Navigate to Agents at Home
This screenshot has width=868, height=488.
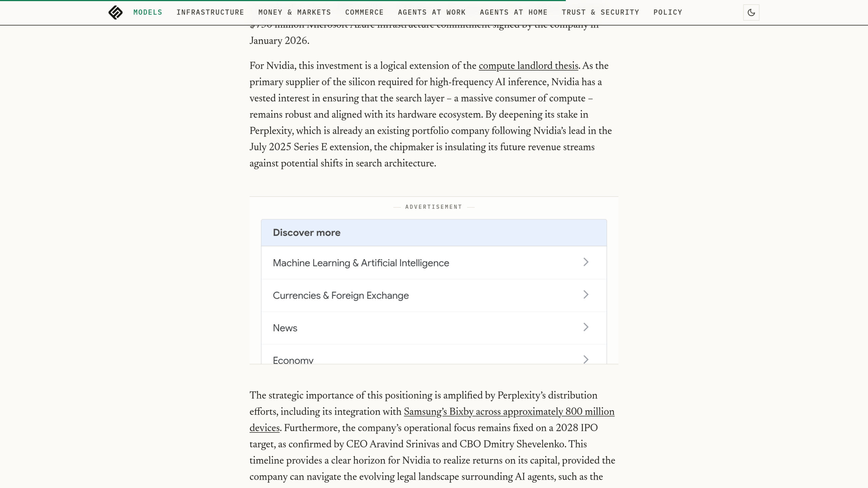click(x=514, y=13)
